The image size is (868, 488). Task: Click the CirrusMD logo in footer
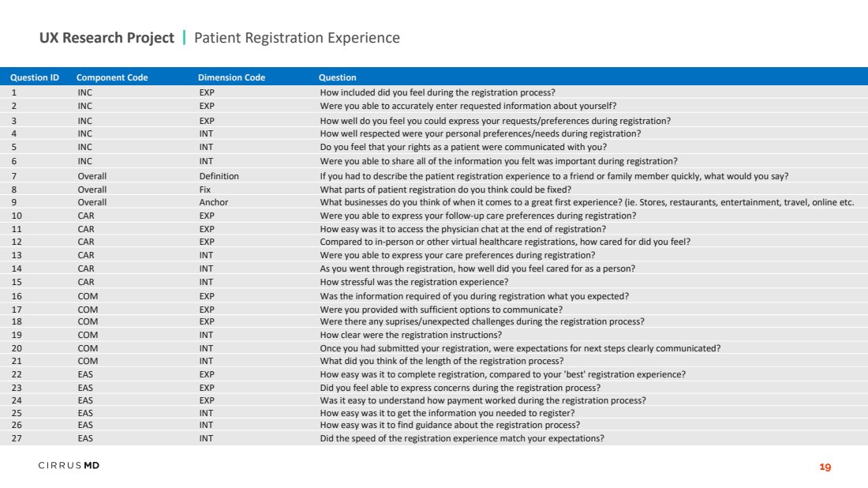coord(69,465)
